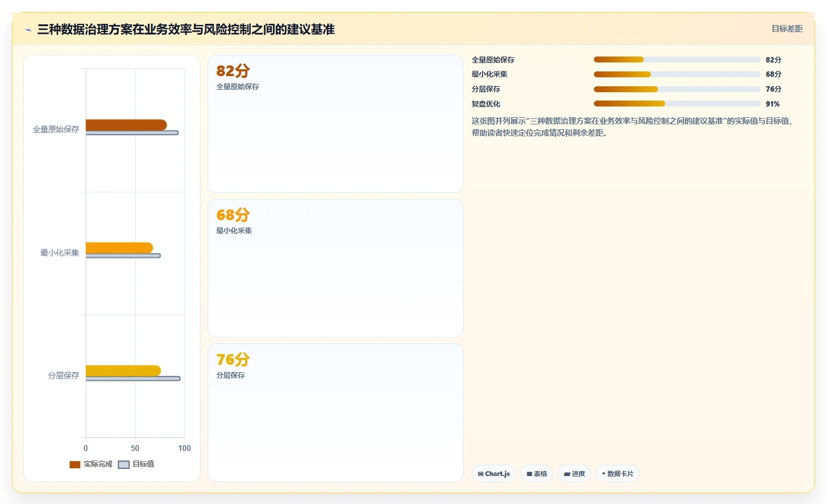Click the 表格 chip

(537, 474)
